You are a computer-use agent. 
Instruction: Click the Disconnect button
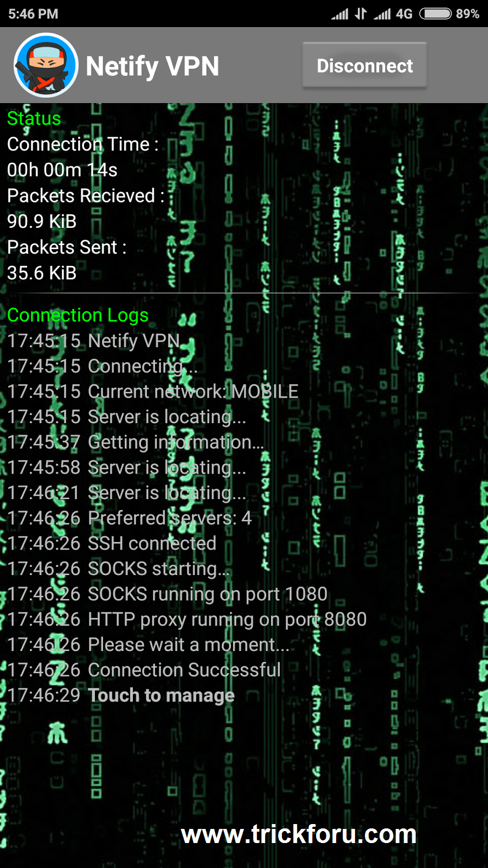(364, 65)
